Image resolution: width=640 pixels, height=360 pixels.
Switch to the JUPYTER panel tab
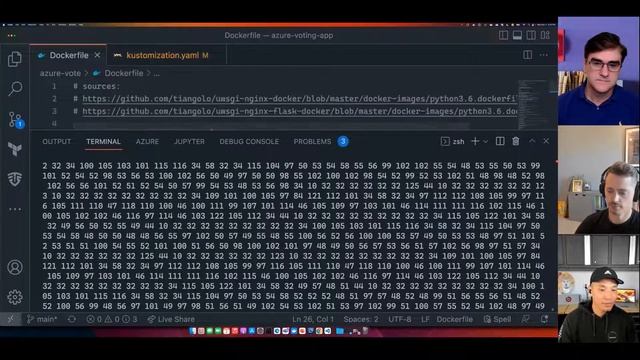click(x=189, y=141)
